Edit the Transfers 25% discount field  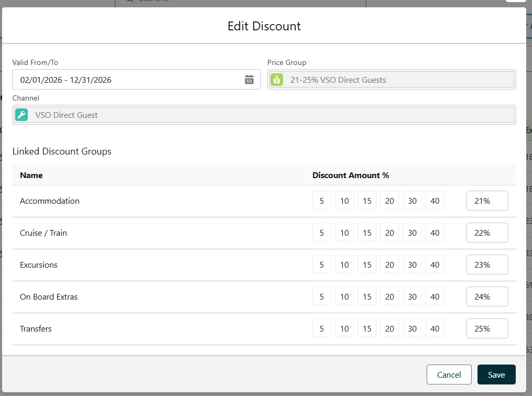487,328
